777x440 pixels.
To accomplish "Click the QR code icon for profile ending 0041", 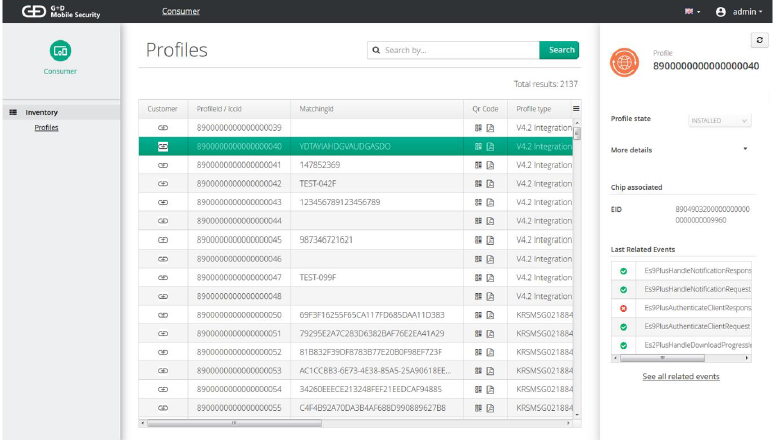I will point(479,165).
